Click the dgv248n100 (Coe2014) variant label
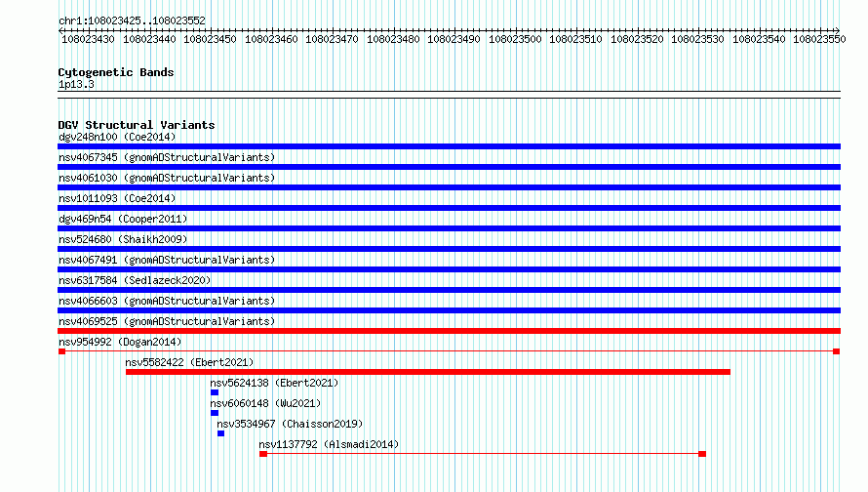Image resolution: width=868 pixels, height=492 pixels. (117, 137)
